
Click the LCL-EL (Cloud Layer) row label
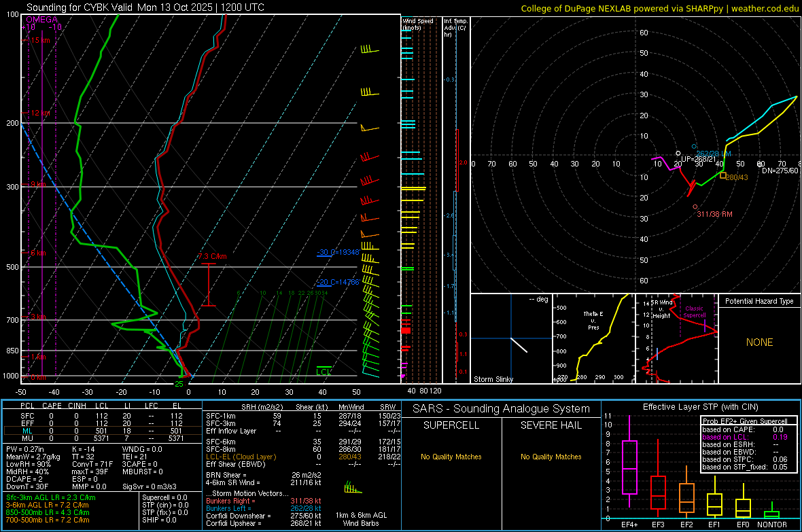(241, 457)
